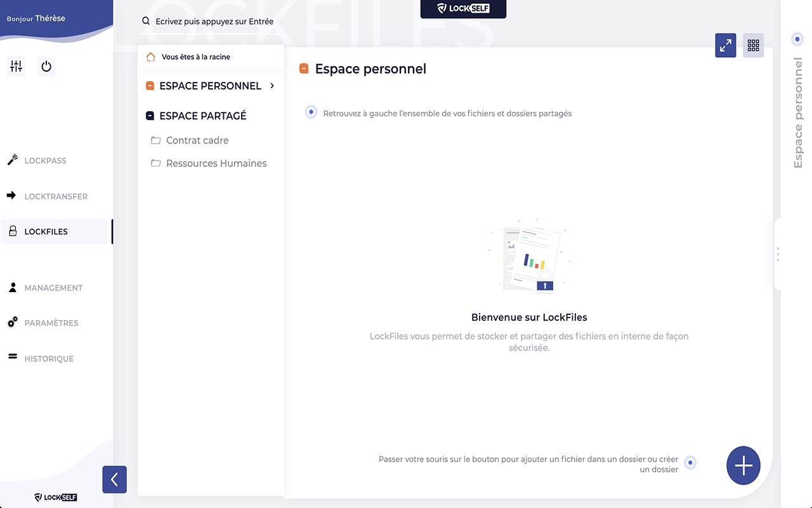The width and height of the screenshot is (812, 508).
Task: Click the Ressources Humaines folder icon
Action: 155,163
